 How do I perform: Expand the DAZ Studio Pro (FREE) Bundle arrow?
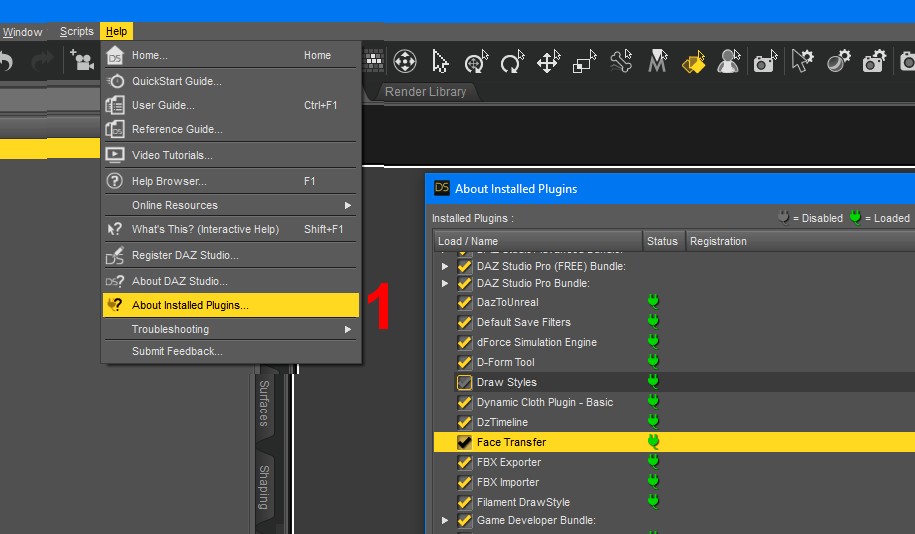pos(445,266)
